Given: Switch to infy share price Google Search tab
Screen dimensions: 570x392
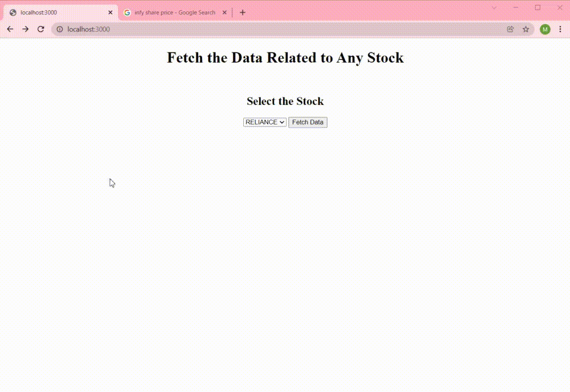Looking at the screenshot, I should [175, 12].
